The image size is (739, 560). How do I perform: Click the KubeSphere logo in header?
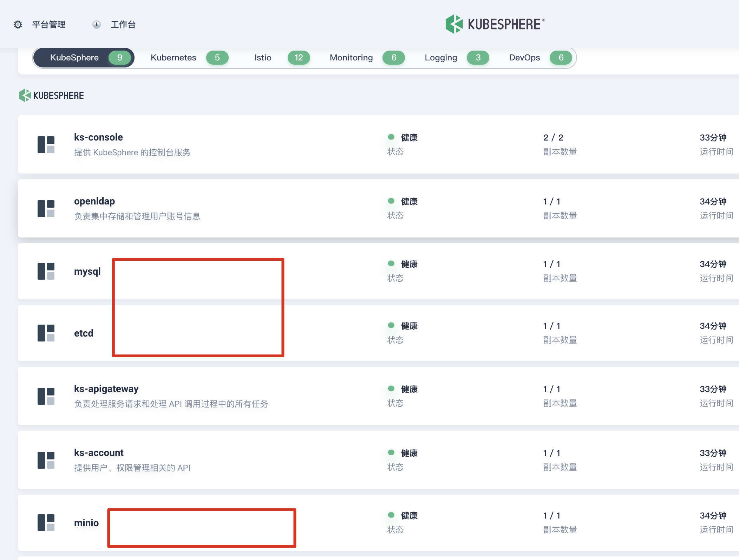(x=495, y=24)
